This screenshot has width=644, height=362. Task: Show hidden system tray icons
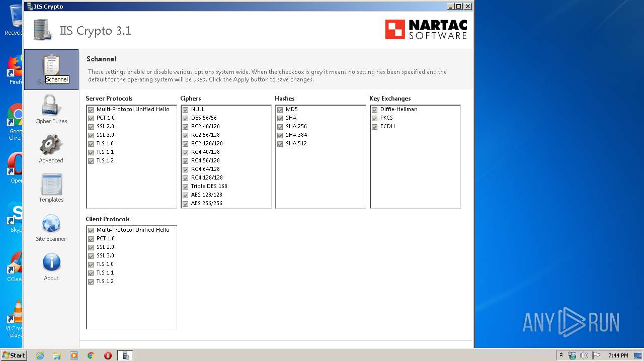tap(561, 355)
